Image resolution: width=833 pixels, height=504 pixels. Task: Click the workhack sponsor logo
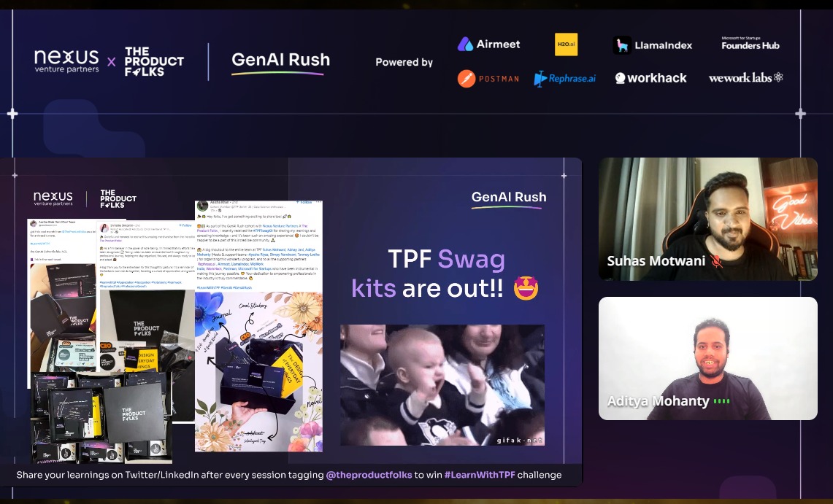tap(650, 78)
